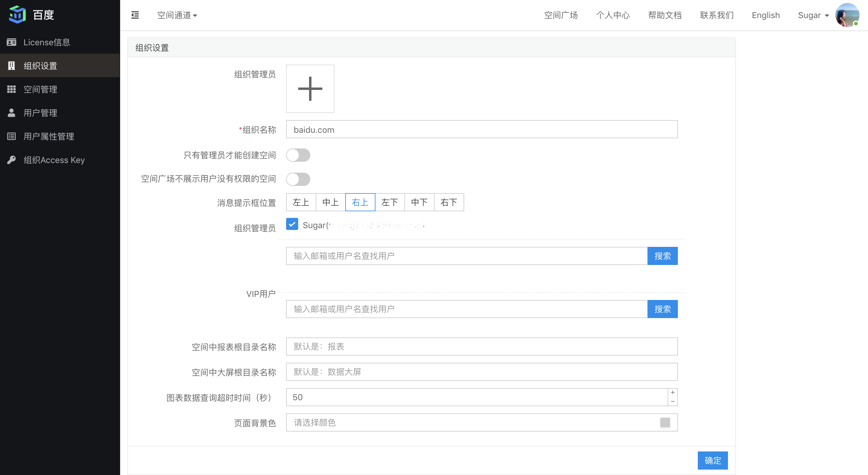The image size is (868, 475).
Task: Enable the Sugar组织管理员 checkbox
Action: point(291,225)
